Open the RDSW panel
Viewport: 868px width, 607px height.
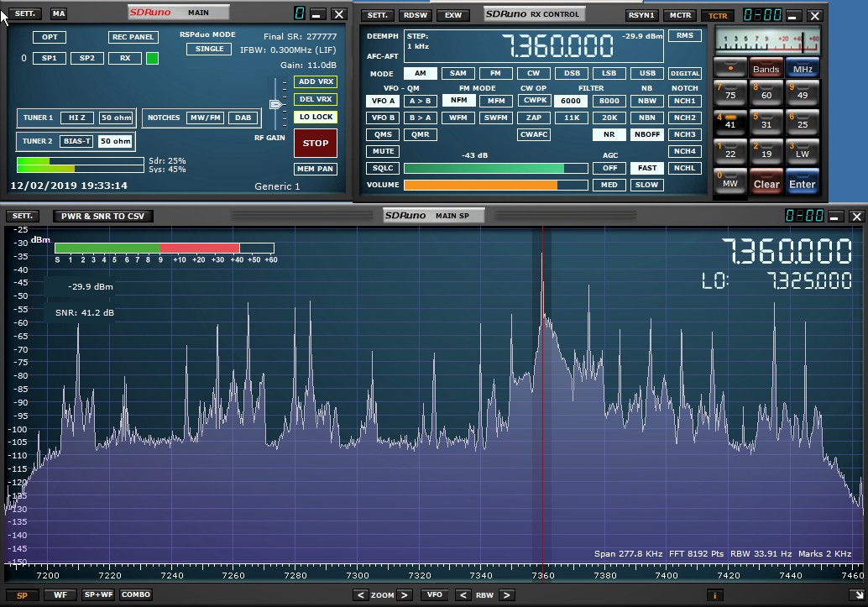click(x=416, y=15)
